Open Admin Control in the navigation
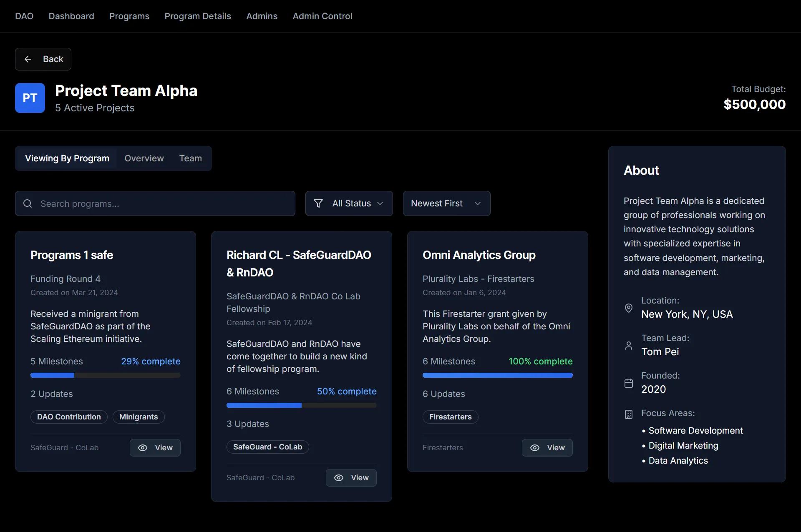801x532 pixels. [x=322, y=16]
